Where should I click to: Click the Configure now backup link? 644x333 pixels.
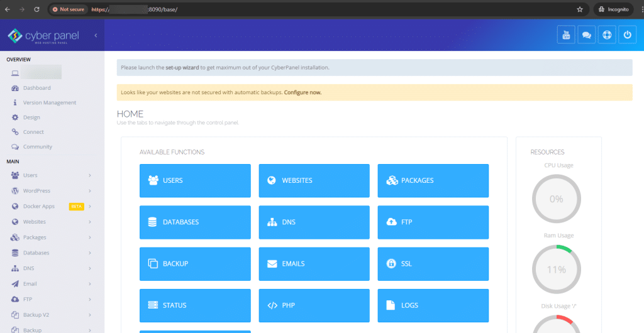(303, 92)
